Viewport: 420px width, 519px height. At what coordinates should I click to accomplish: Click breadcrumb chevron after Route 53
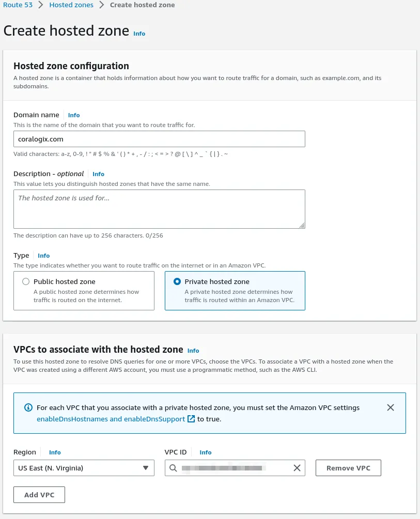point(40,5)
